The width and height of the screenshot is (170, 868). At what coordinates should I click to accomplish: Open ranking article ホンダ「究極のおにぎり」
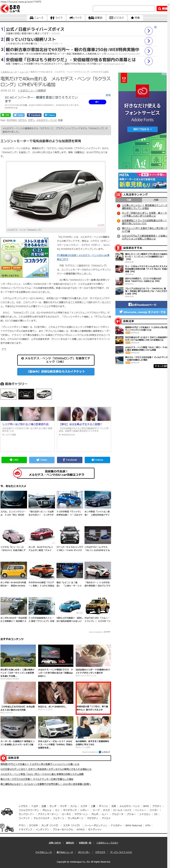point(144,214)
